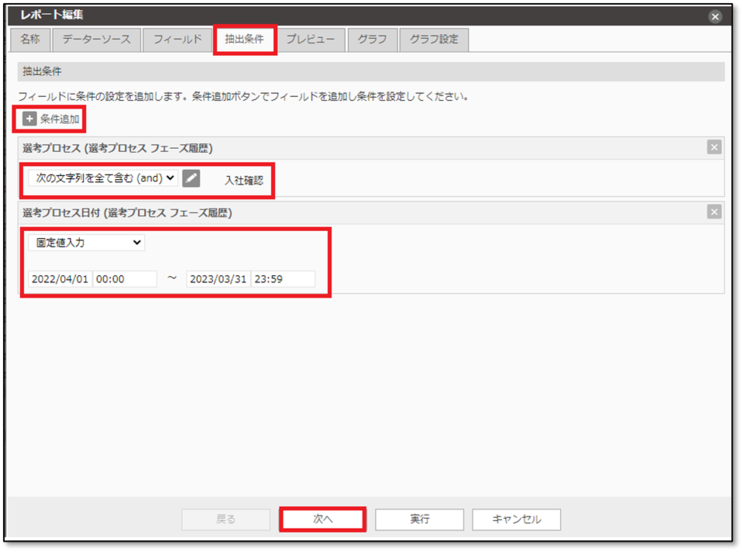The height and width of the screenshot is (552, 743).
Task: Click the 次へ button
Action: click(323, 519)
